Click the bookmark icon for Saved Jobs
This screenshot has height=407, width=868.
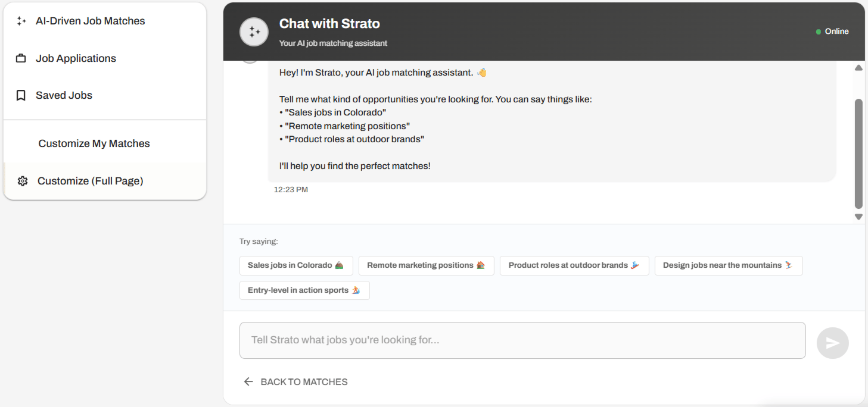tap(21, 95)
